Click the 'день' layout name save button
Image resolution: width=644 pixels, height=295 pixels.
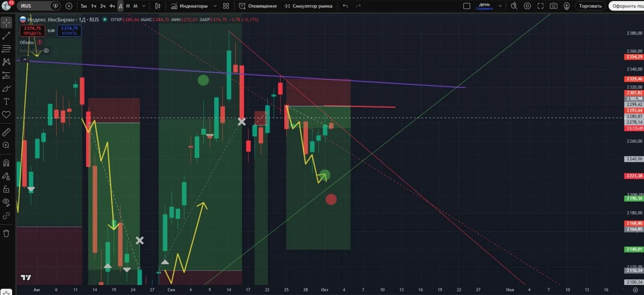pos(485,6)
